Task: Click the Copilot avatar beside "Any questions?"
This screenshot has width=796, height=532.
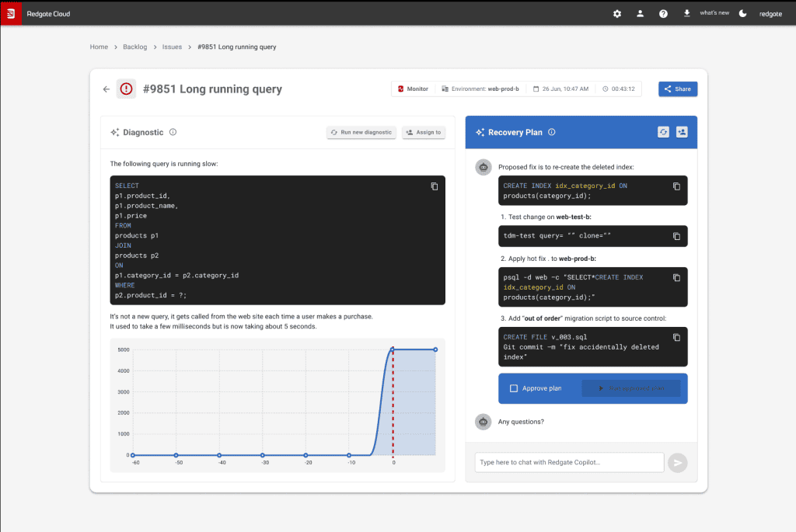Action: click(484, 422)
